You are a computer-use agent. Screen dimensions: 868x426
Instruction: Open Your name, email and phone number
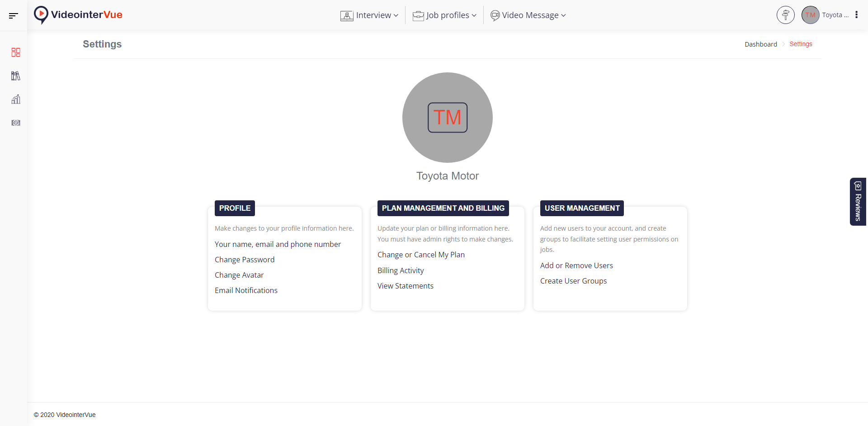278,244
